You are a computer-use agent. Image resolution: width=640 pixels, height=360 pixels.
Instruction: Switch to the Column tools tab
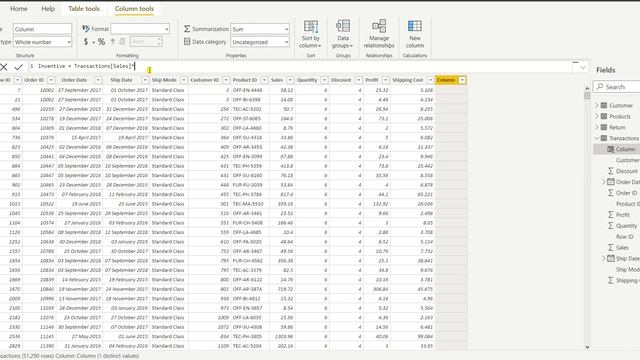(134, 9)
